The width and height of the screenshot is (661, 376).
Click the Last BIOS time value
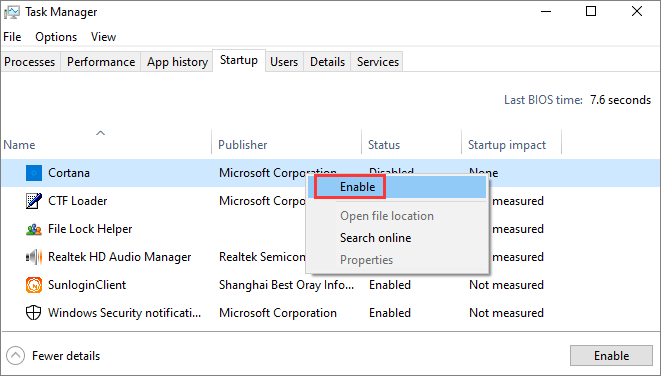click(x=620, y=100)
